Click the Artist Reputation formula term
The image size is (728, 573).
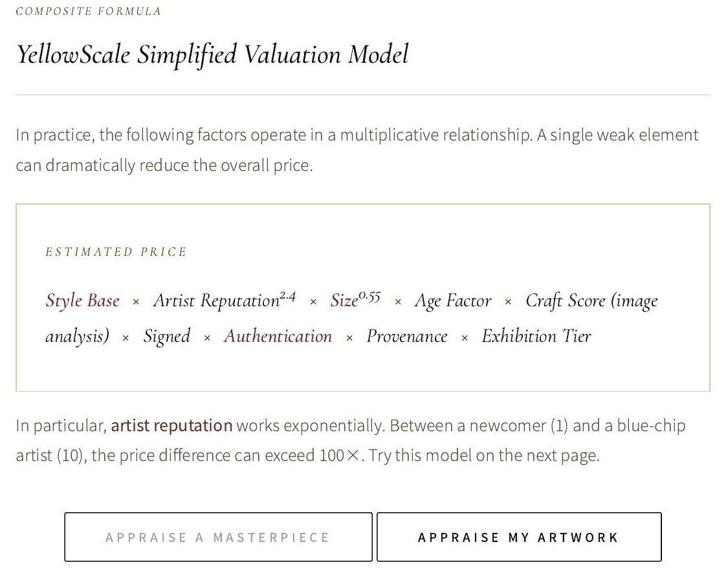tap(225, 300)
